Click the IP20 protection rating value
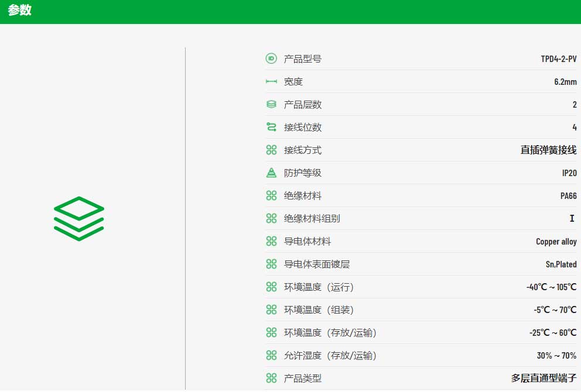Viewport: 581px width, 392px height. tap(569, 173)
